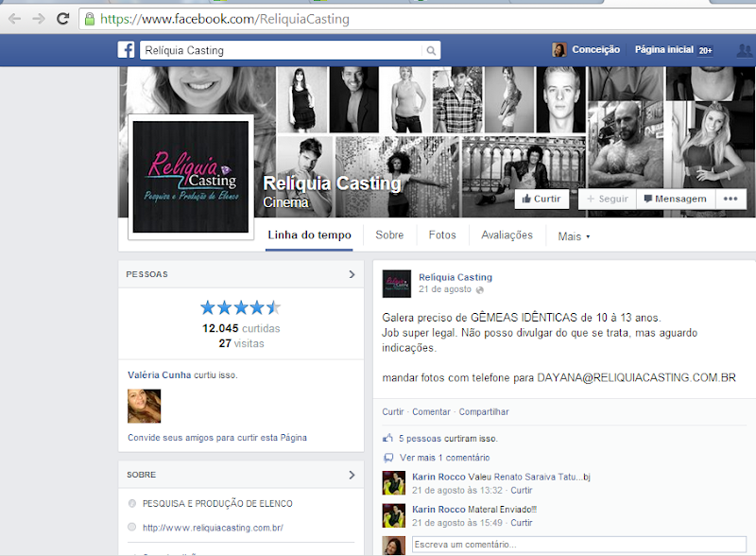This screenshot has height=556, width=756.
Task: Click Curtir under the post
Action: pos(393,411)
